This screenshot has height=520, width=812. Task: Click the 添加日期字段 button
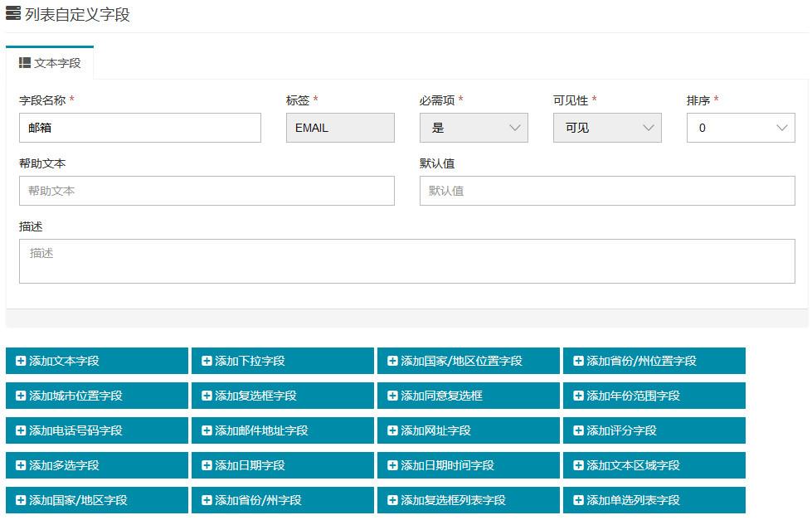point(283,465)
